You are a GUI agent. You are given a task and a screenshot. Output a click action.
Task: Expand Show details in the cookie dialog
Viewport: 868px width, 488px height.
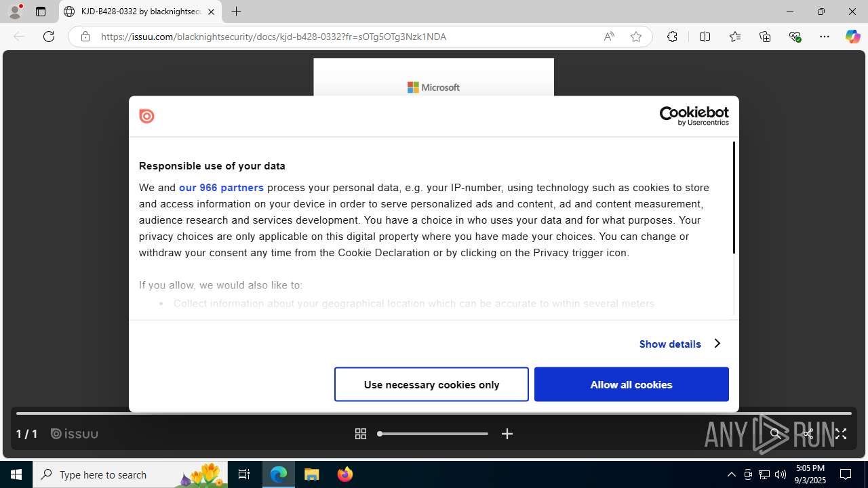(x=679, y=344)
